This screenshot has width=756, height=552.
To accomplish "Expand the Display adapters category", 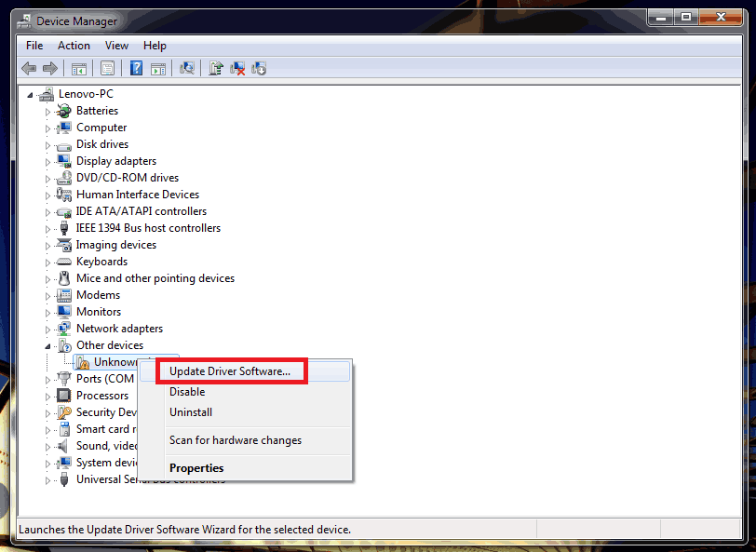I will coord(47,160).
